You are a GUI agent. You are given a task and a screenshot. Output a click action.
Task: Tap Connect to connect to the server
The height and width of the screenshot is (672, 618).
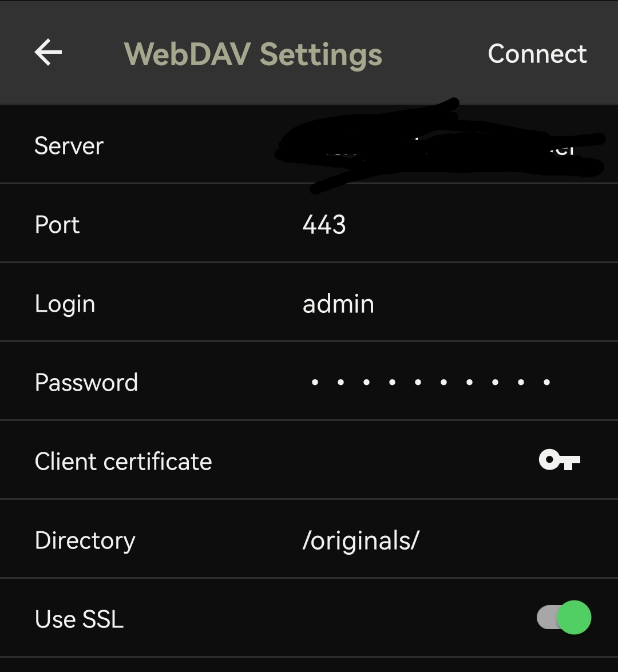point(537,54)
